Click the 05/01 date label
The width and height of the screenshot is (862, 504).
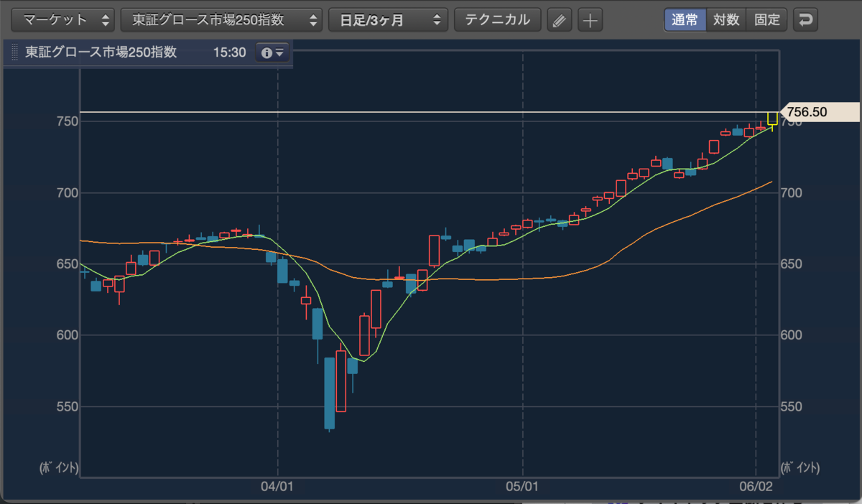coord(523,487)
